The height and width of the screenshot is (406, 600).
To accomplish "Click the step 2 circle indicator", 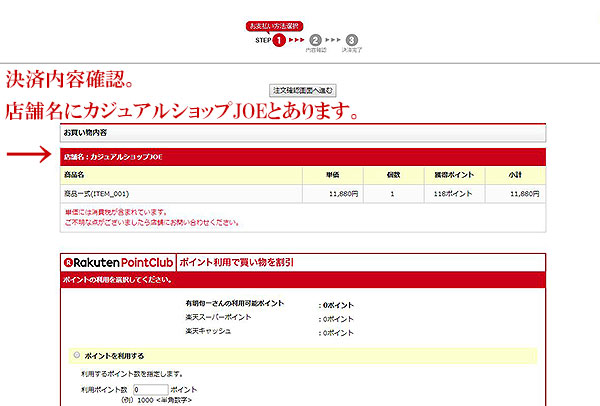I will 315,40.
